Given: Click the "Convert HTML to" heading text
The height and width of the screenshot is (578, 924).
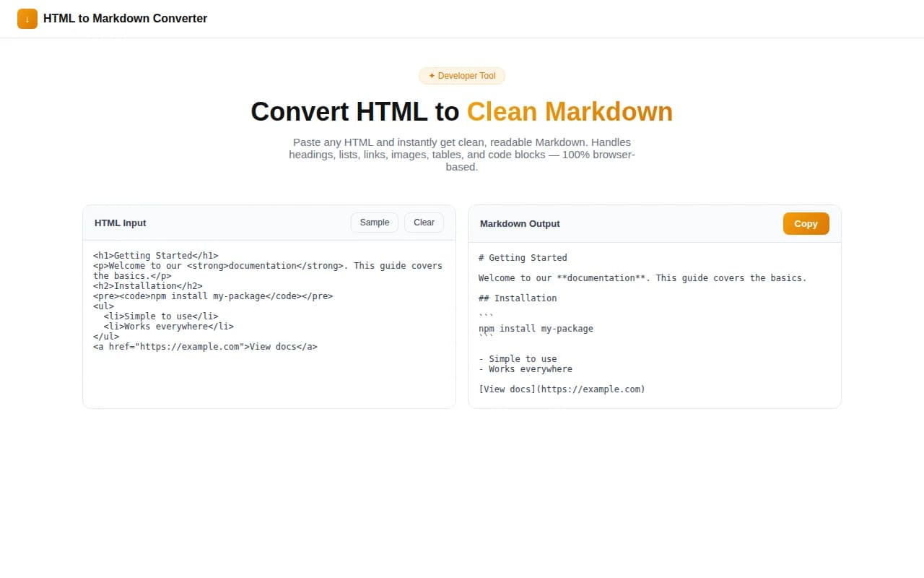Looking at the screenshot, I should 355,112.
